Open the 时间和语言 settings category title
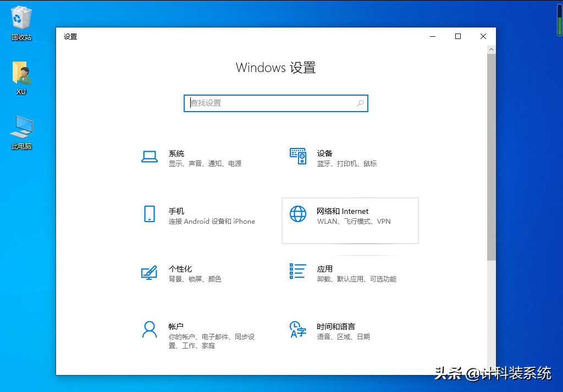563x392 pixels. pos(336,327)
